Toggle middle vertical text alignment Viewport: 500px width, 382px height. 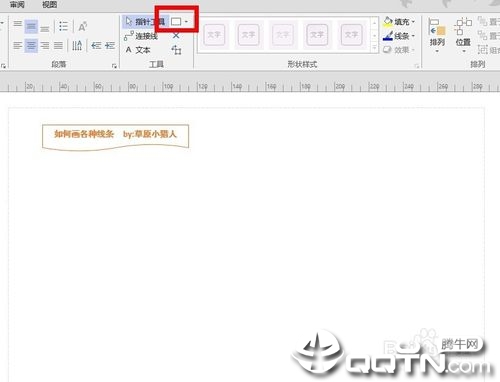31,26
